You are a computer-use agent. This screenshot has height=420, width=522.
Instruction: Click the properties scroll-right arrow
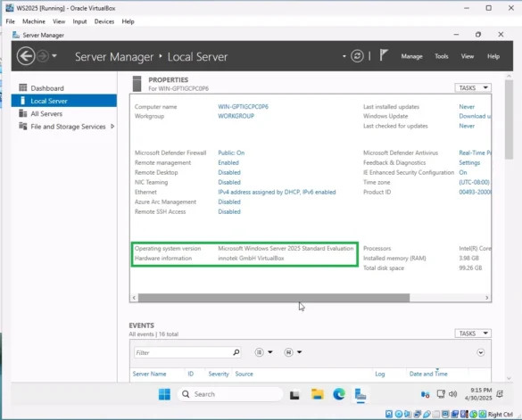(486, 298)
